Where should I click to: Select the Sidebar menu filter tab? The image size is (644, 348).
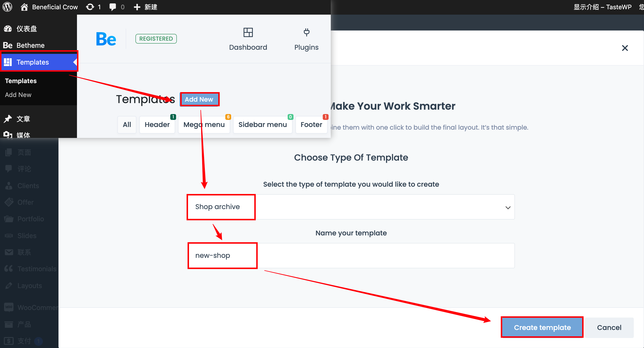point(263,124)
